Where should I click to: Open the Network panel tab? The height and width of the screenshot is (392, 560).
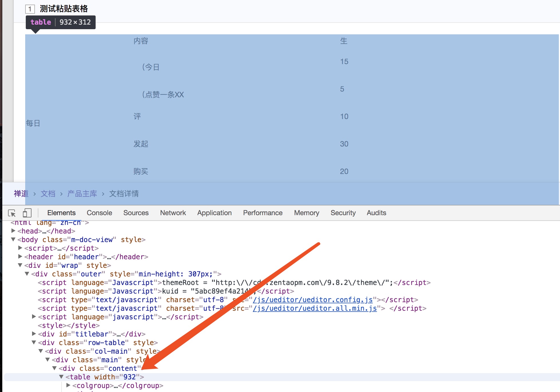(x=173, y=213)
